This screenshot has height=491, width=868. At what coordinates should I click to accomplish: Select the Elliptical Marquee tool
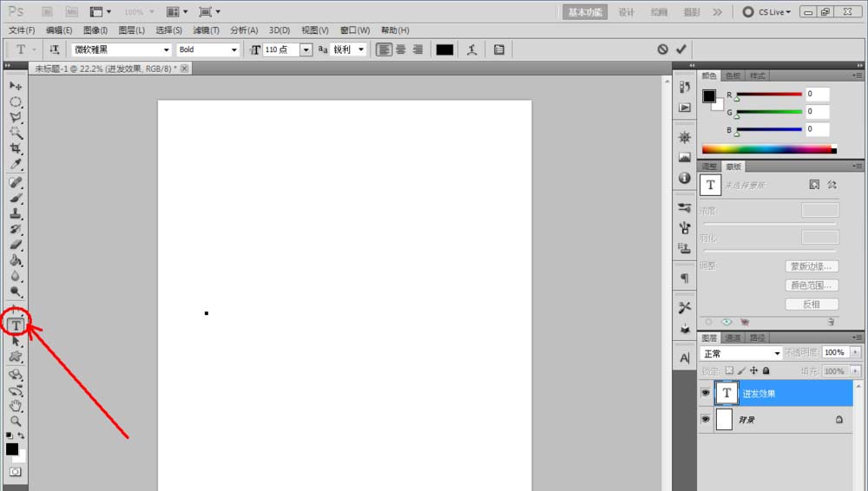click(16, 101)
